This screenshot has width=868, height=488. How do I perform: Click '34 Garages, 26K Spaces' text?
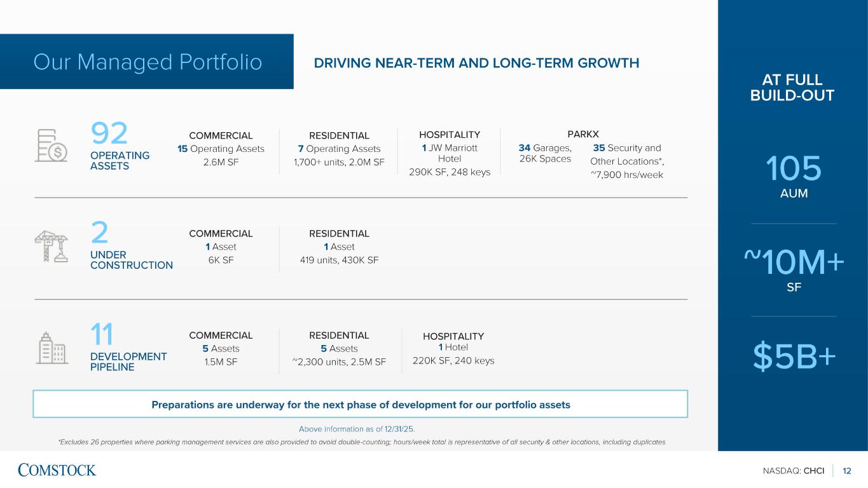545,153
